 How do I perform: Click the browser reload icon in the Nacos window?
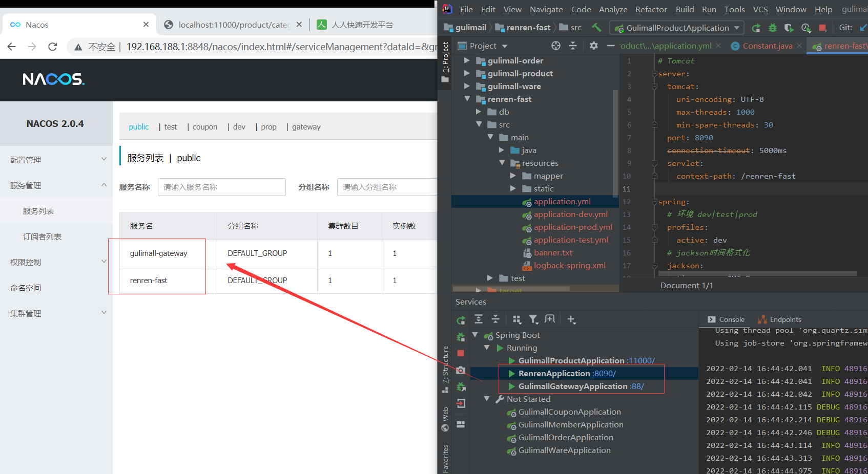[x=52, y=47]
